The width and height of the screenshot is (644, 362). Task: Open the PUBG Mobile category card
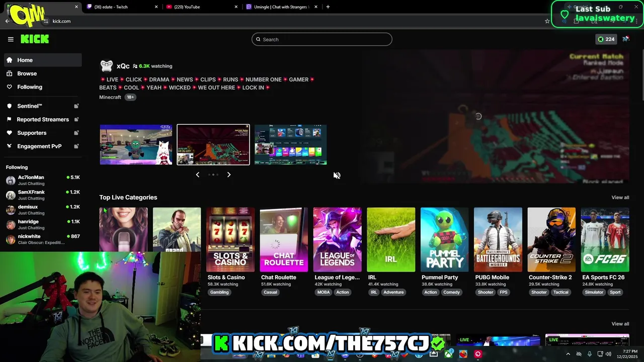tap(498, 240)
